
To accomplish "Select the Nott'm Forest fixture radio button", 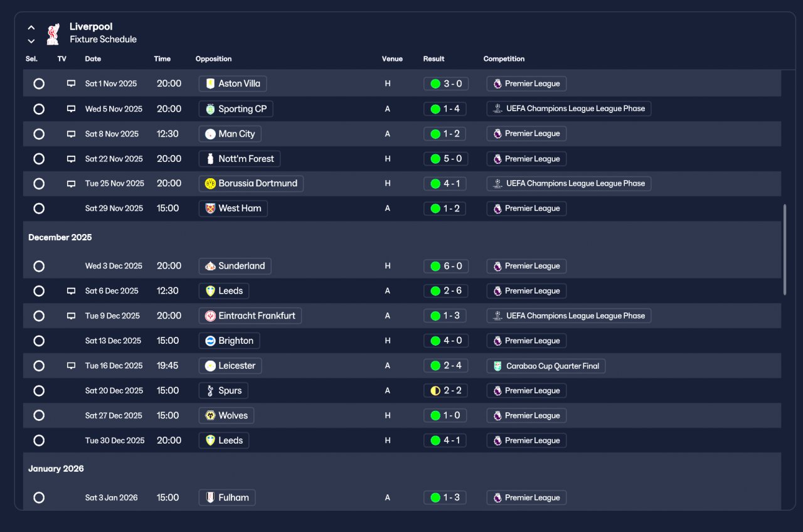I will [39, 159].
